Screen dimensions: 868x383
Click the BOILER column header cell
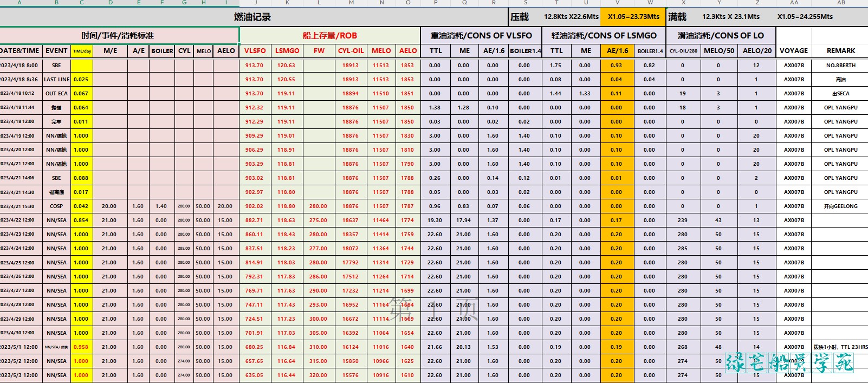pos(162,51)
